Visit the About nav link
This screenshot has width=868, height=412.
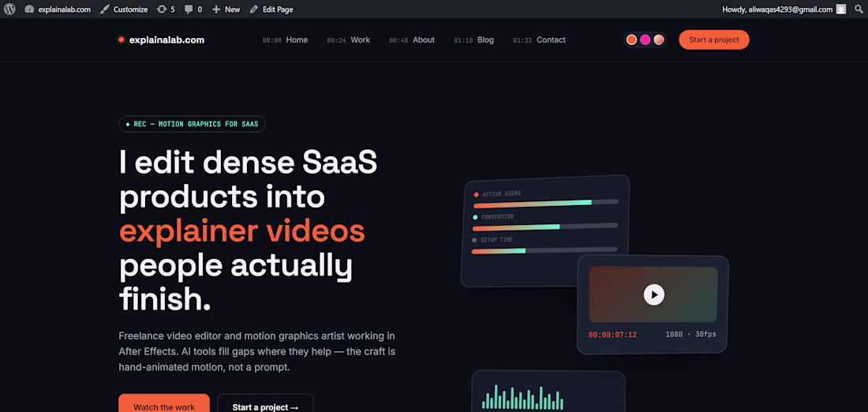[412, 40]
